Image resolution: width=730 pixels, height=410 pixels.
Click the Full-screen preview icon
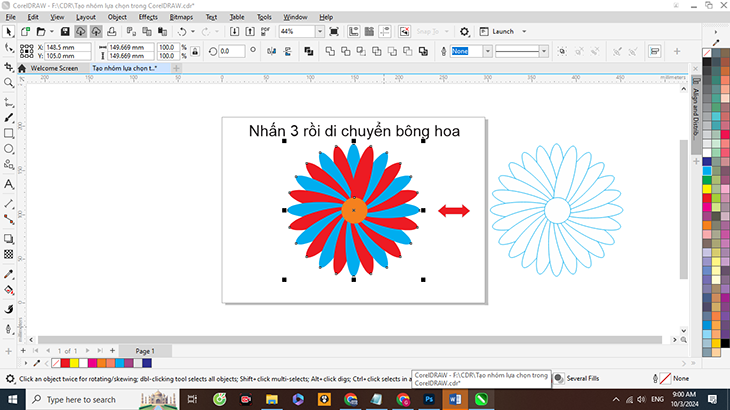click(x=334, y=32)
